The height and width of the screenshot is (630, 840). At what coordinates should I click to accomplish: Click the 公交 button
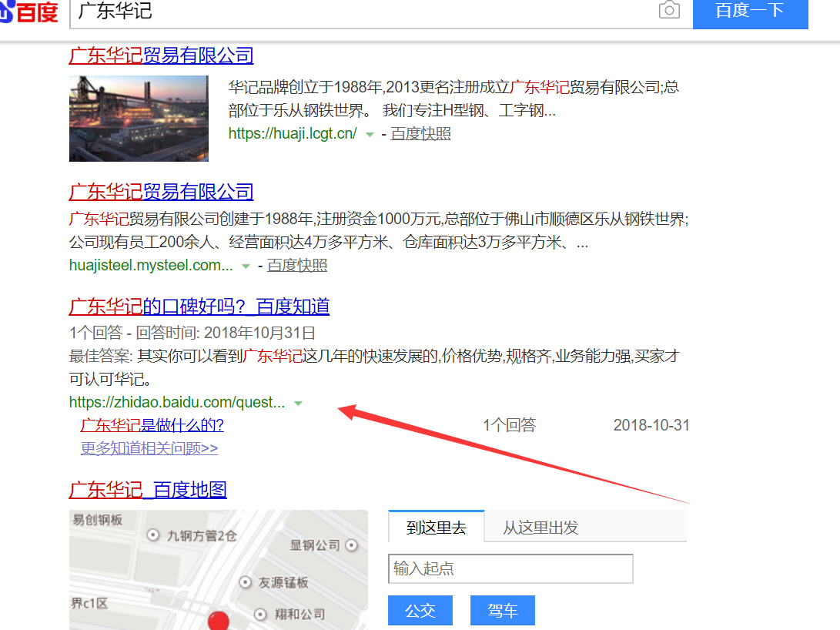pyautogui.click(x=420, y=610)
